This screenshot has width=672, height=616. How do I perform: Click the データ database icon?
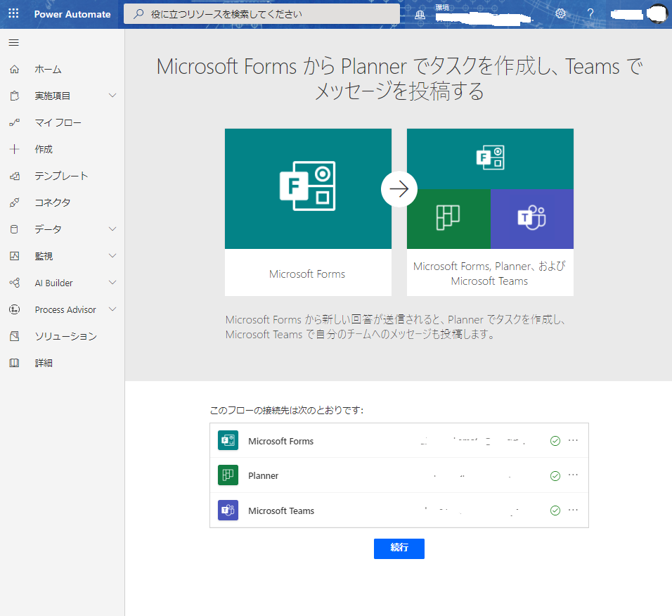(x=14, y=229)
